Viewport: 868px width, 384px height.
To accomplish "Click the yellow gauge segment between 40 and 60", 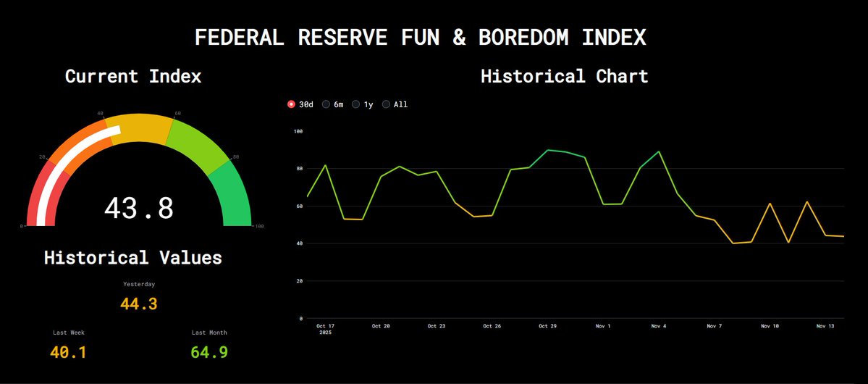I will pos(141,128).
